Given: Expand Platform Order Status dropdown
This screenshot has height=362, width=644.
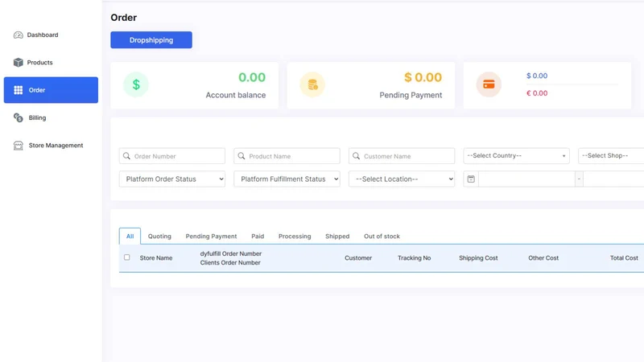Looking at the screenshot, I should point(172,179).
